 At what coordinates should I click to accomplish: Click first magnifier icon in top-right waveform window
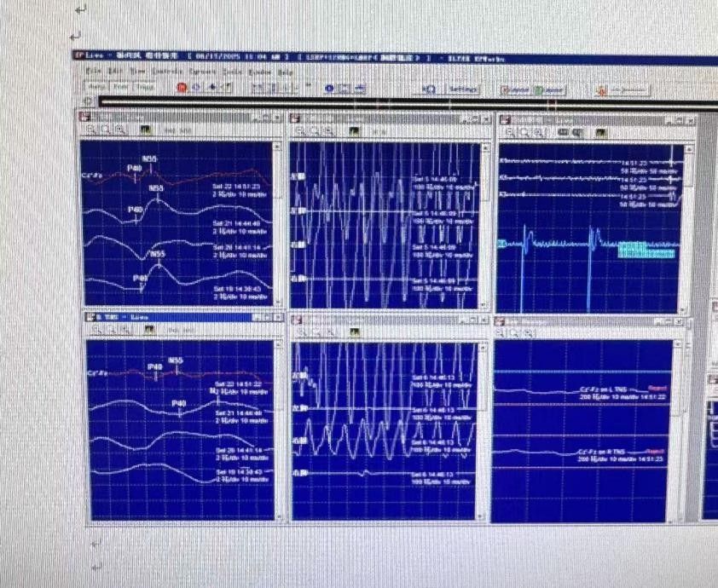click(x=510, y=132)
